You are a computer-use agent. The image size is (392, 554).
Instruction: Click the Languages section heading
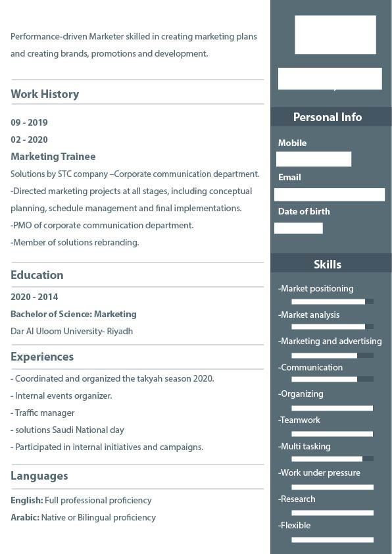[39, 476]
